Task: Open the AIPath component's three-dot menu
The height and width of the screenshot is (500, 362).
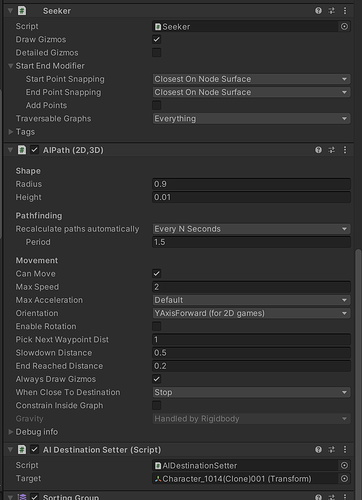Action: [x=345, y=150]
